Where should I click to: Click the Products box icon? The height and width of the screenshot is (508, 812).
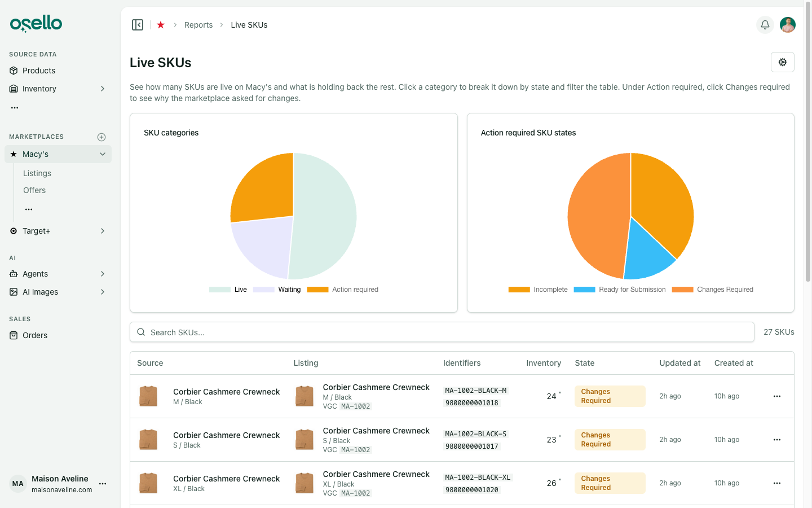point(14,71)
